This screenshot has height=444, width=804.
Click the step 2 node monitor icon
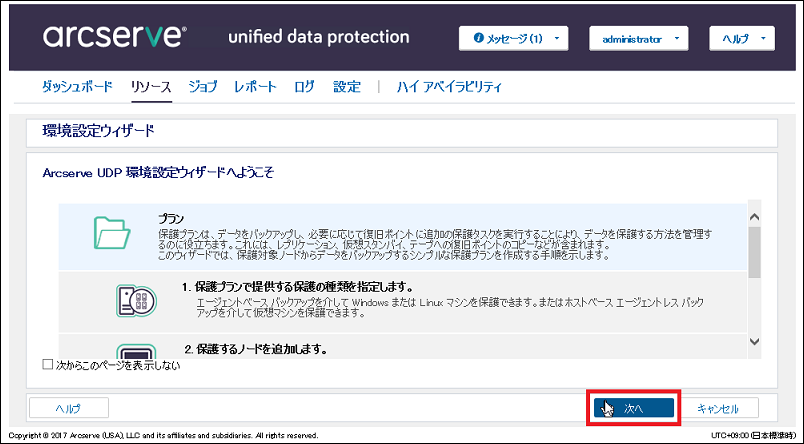tap(136, 351)
